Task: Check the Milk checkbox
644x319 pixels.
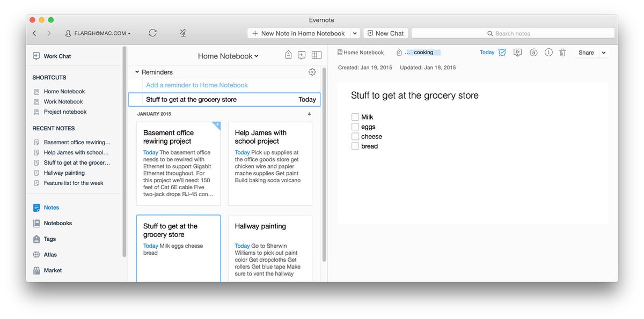Action: pos(355,116)
